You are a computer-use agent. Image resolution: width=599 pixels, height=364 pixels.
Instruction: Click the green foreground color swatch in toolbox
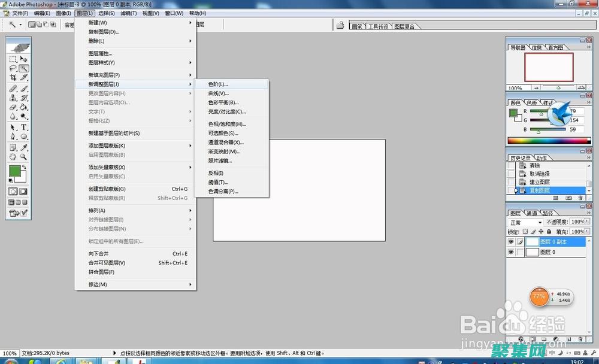15,172
